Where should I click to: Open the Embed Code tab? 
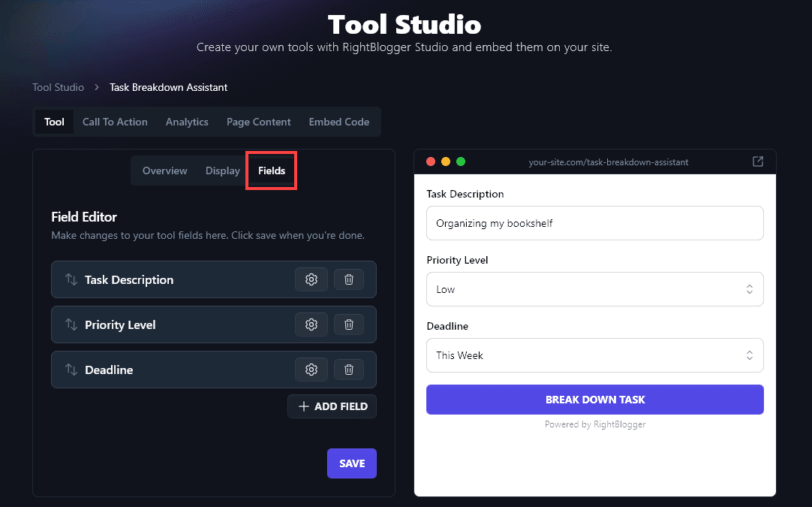tap(338, 121)
